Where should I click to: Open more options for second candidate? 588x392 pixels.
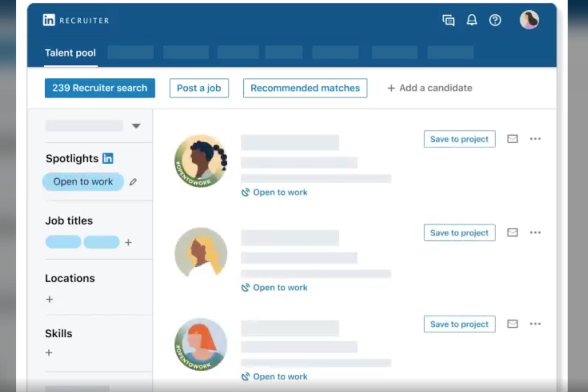tap(535, 232)
